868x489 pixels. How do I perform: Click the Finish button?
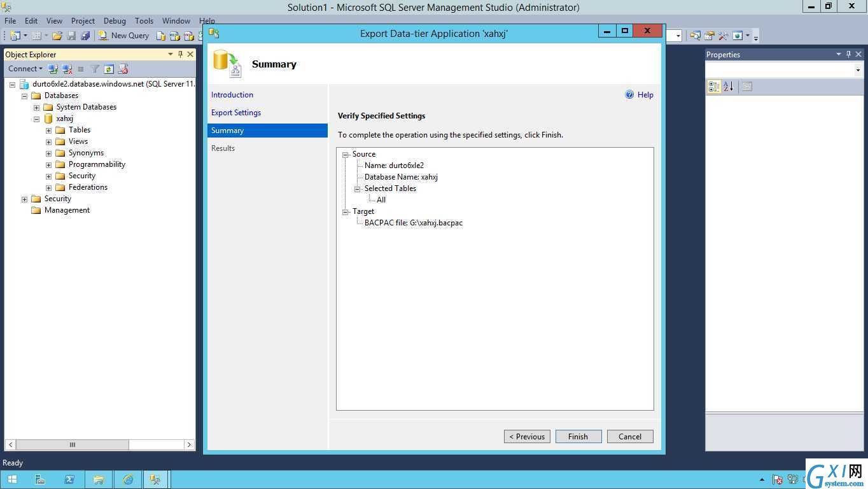point(578,437)
